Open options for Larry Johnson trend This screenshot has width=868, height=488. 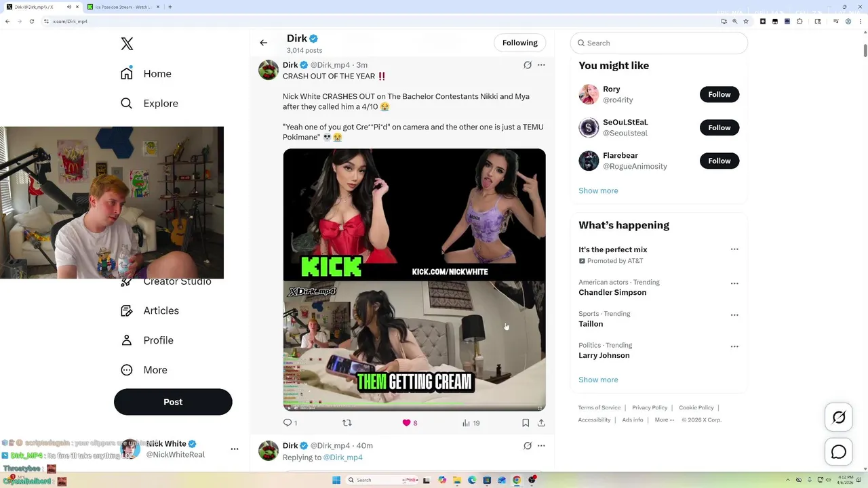coord(734,346)
